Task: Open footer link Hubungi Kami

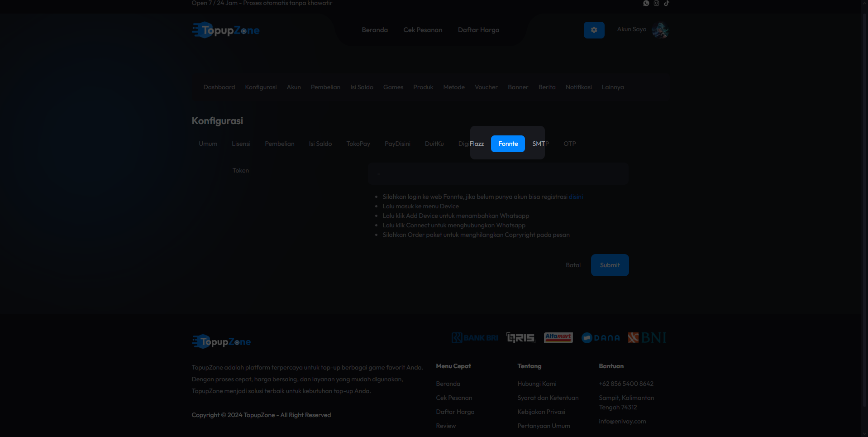Action: [537, 384]
